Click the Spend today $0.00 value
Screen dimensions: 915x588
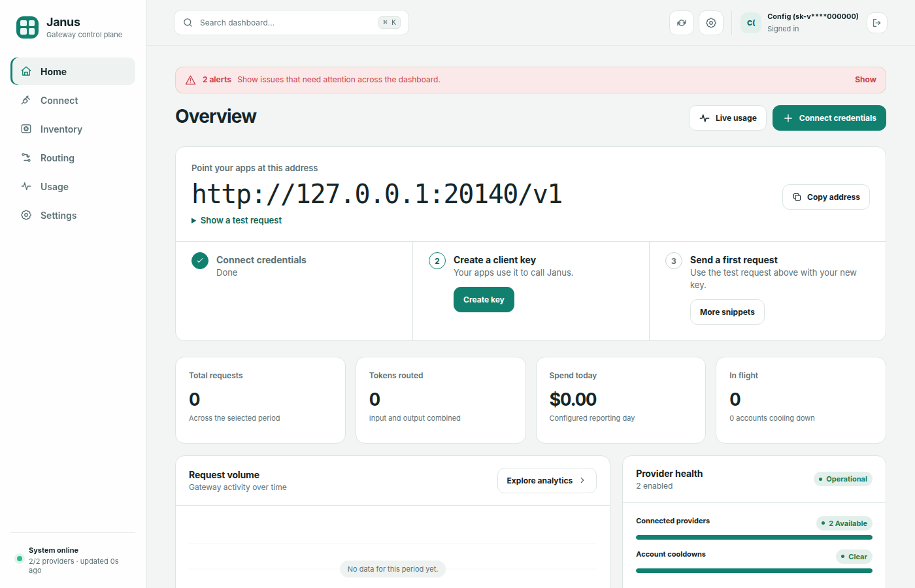[x=573, y=399]
